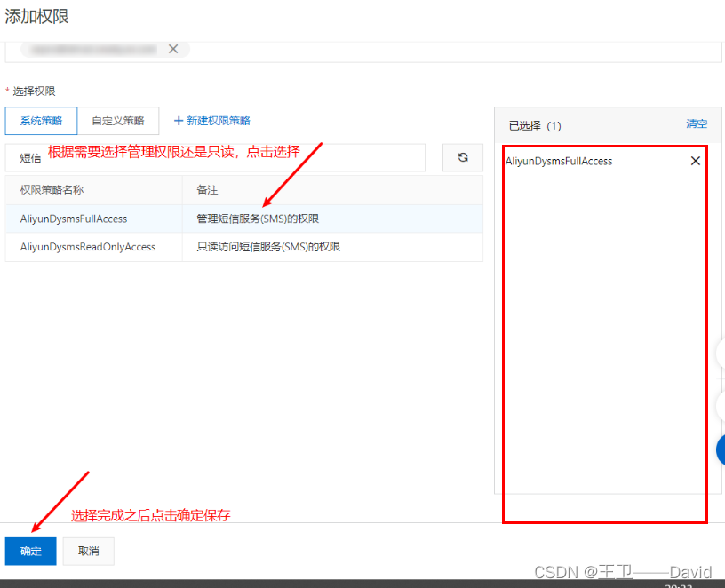Open 新建权限策略 link
Viewport: 725px width, 588px height.
pyautogui.click(x=211, y=121)
